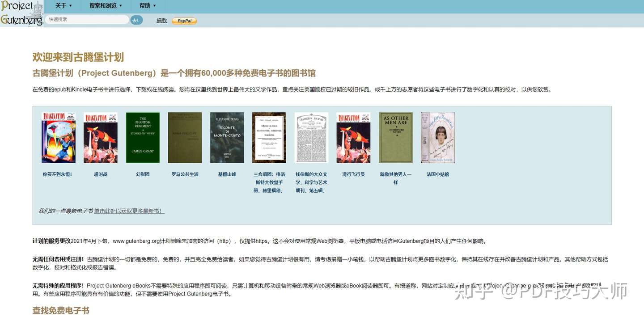This screenshot has width=644, height=317.
Task: Click the title 幻影团
Action: click(143, 174)
